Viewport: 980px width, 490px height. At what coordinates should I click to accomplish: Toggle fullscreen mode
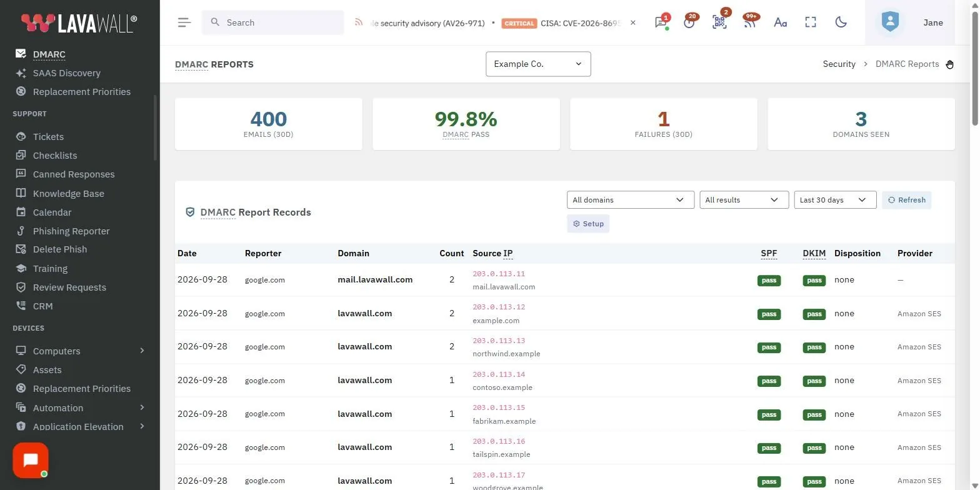(811, 22)
